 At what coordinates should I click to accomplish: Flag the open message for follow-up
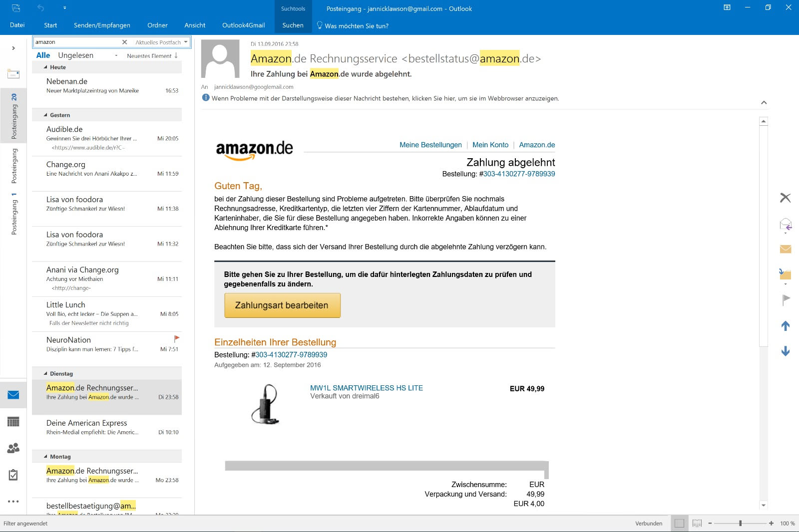pos(786,299)
